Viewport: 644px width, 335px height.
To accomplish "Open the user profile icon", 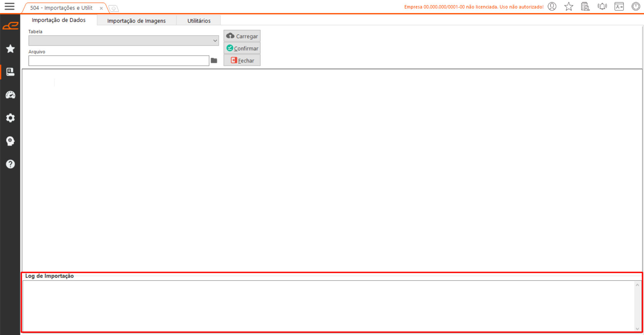I will click(x=552, y=6).
